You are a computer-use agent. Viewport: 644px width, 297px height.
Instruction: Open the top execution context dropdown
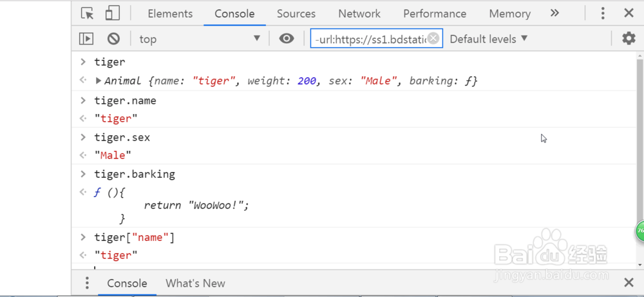200,39
